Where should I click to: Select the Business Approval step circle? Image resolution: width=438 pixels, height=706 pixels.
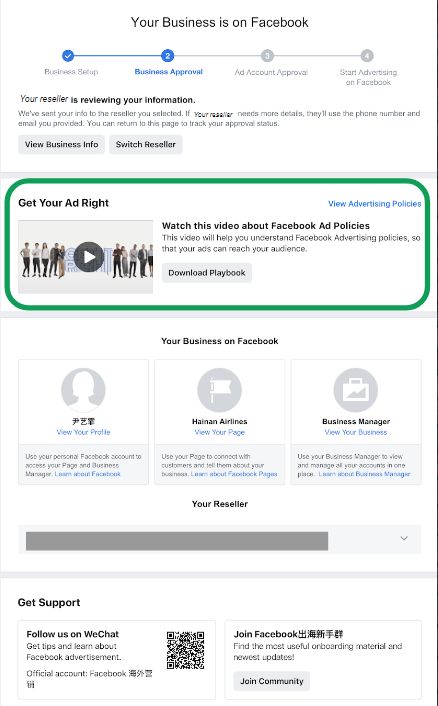coord(167,56)
